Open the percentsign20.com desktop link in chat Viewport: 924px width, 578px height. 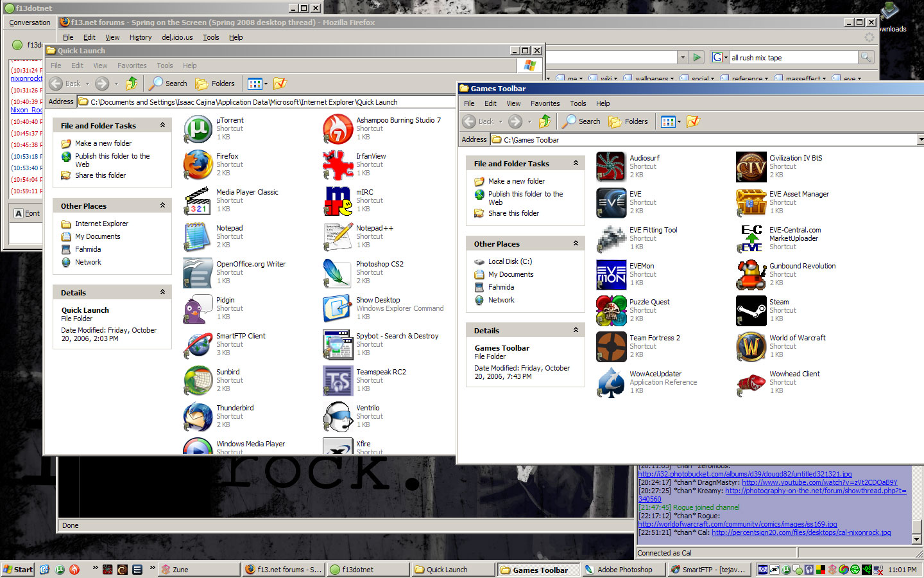click(x=801, y=532)
